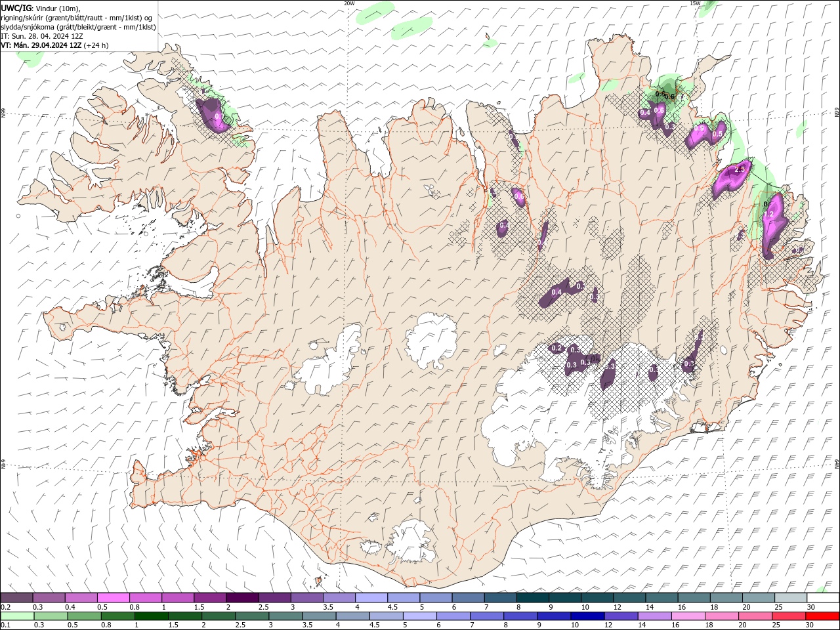Screen dimensions: 840x630
Task: Click the '1.5' label under the bottom rain scale
Action: (x=173, y=625)
